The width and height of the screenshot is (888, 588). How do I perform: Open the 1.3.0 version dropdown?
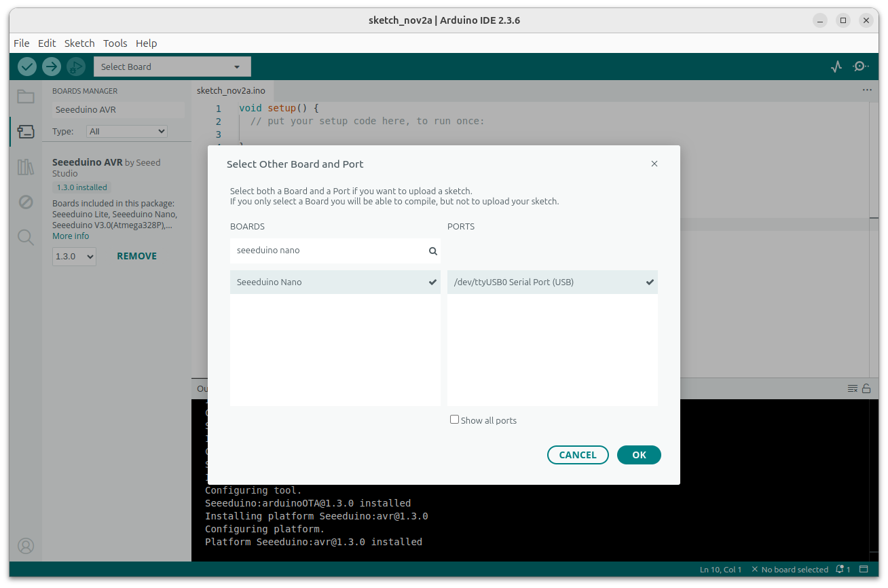[x=74, y=257]
